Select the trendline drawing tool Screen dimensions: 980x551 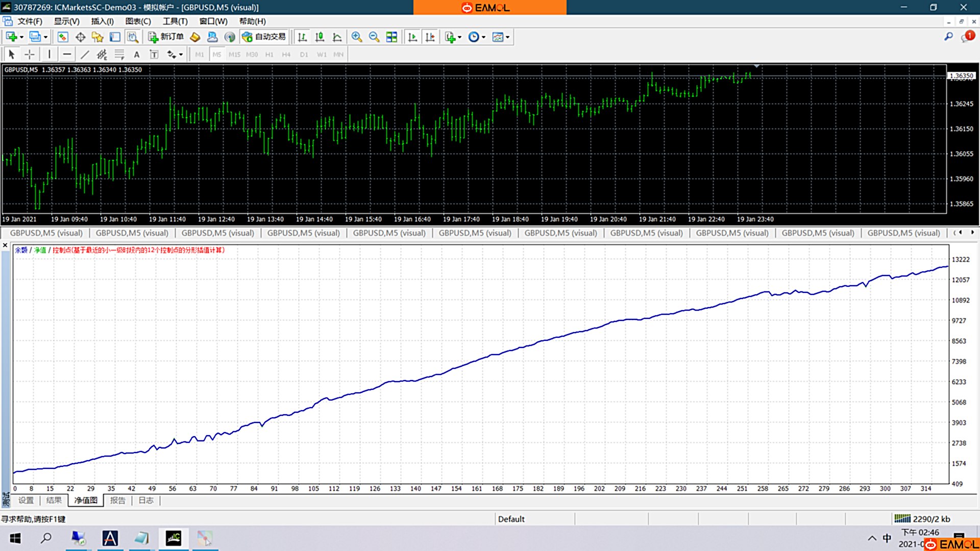tap(85, 54)
